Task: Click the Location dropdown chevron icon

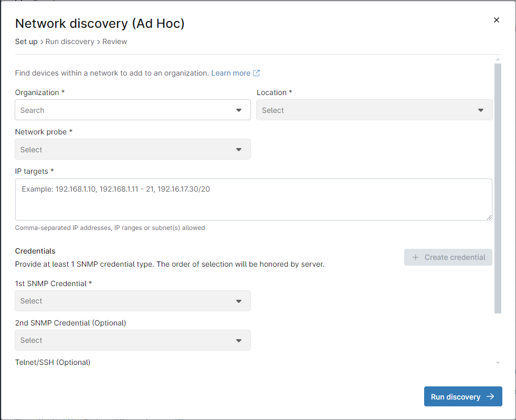Action: [x=481, y=110]
